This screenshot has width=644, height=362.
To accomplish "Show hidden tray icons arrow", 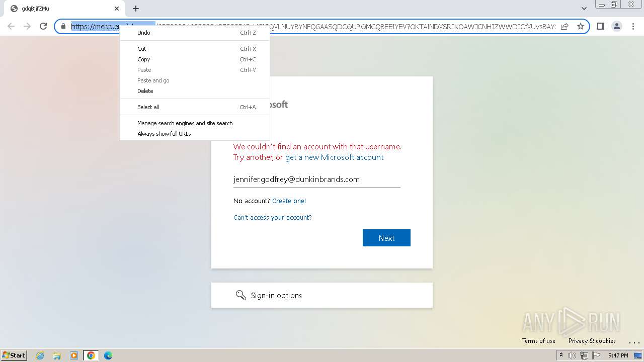I will pyautogui.click(x=561, y=355).
